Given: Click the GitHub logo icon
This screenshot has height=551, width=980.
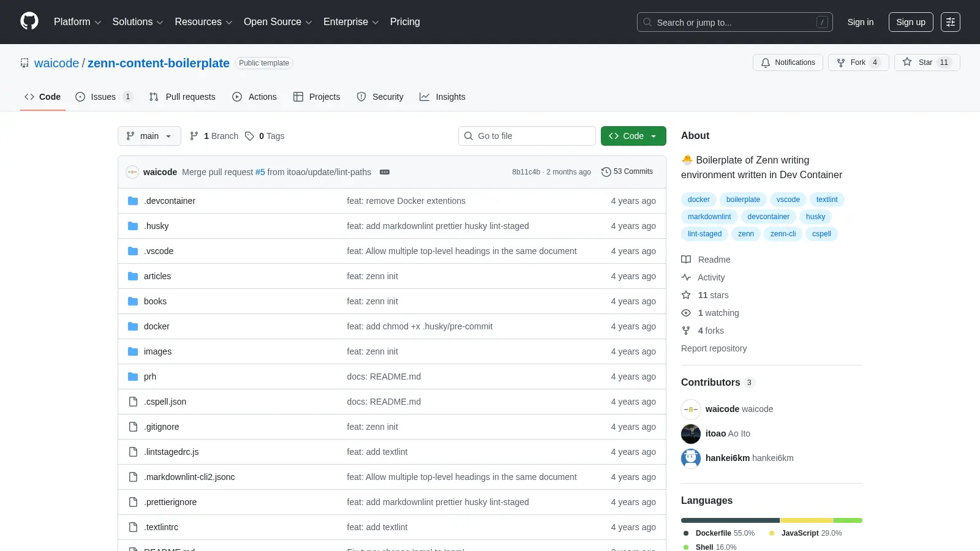Looking at the screenshot, I should click(29, 21).
